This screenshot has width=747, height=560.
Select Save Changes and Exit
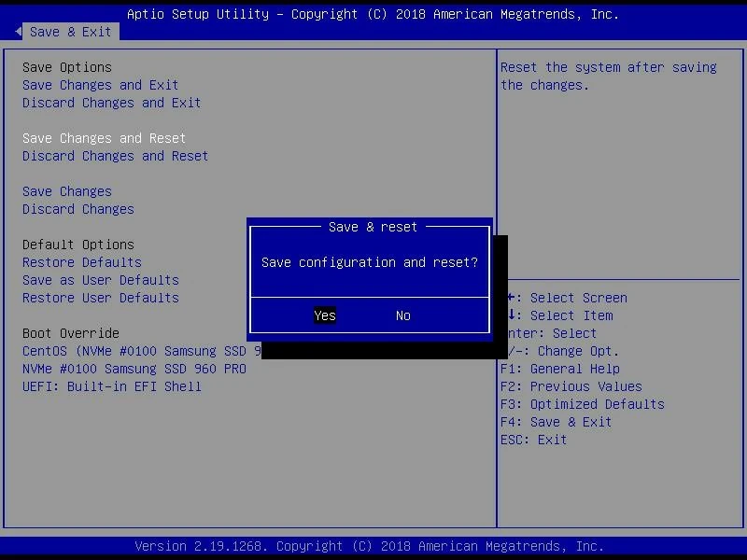(100, 85)
